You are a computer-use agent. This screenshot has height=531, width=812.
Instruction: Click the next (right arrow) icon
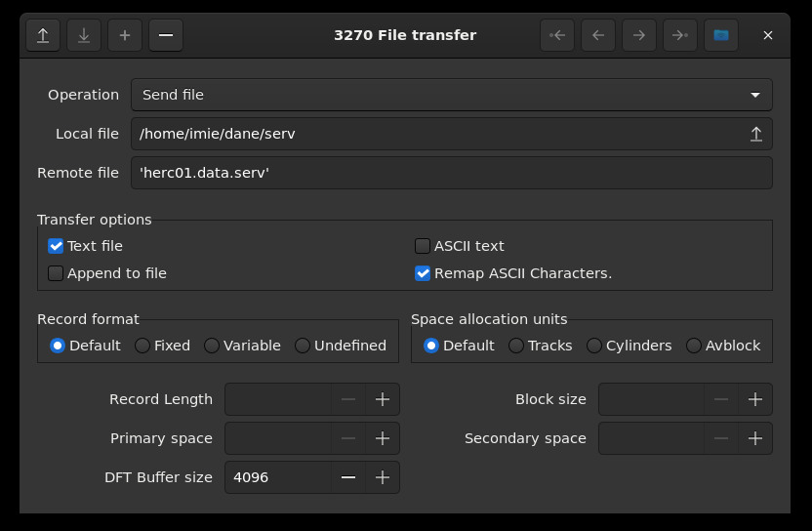(x=639, y=35)
